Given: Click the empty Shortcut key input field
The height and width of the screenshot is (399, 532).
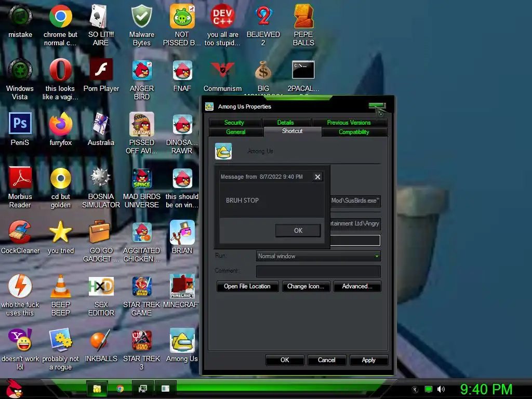Looking at the screenshot, I should [355, 240].
